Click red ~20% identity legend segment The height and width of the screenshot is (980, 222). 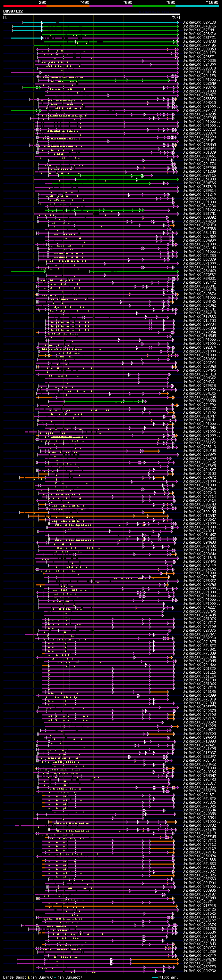tap(25, 6)
